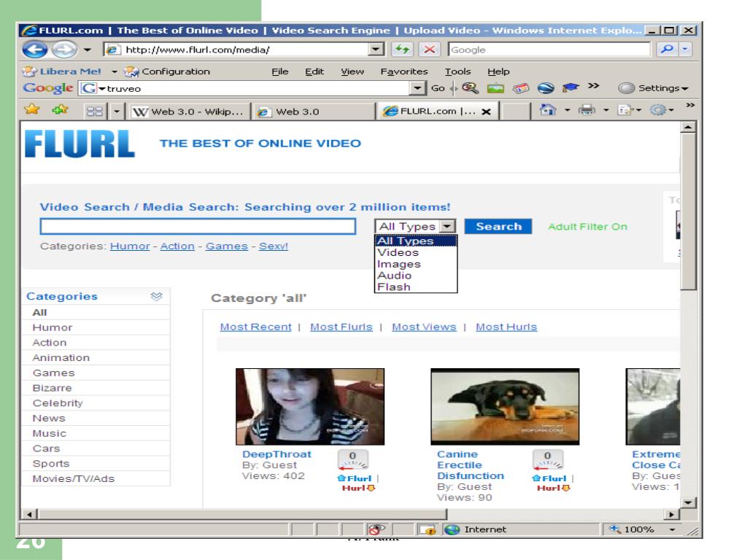Image resolution: width=747 pixels, height=560 pixels.
Task: Click the vertical scrollbar down arrow
Action: (687, 502)
